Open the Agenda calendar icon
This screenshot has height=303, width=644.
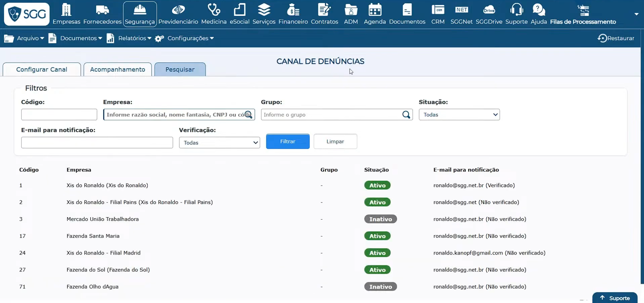(x=375, y=10)
